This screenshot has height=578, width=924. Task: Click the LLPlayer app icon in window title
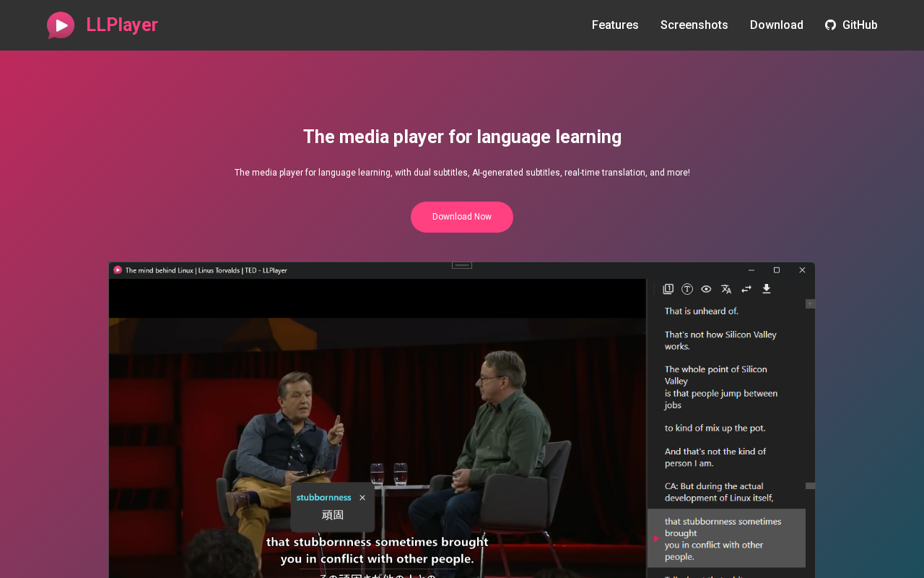coord(118,270)
